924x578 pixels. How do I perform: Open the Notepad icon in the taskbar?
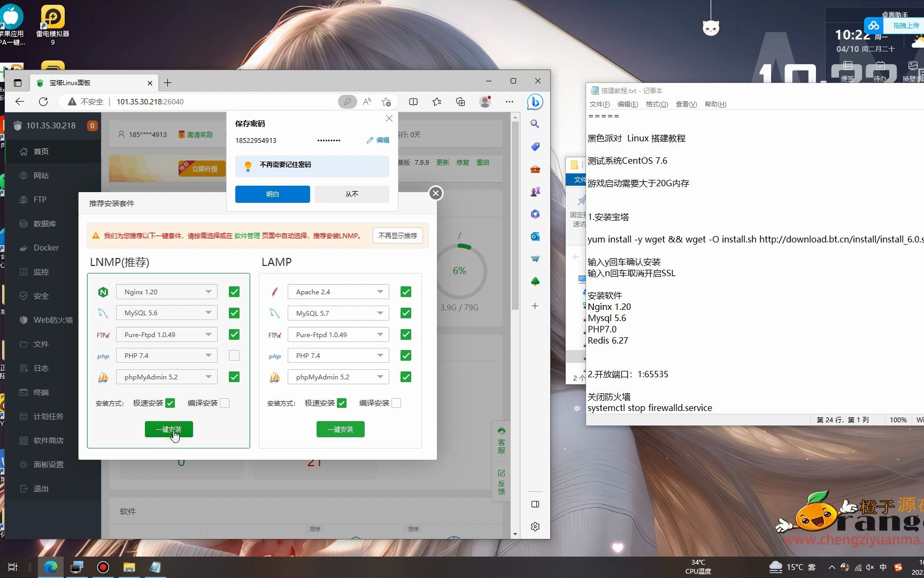pos(155,567)
